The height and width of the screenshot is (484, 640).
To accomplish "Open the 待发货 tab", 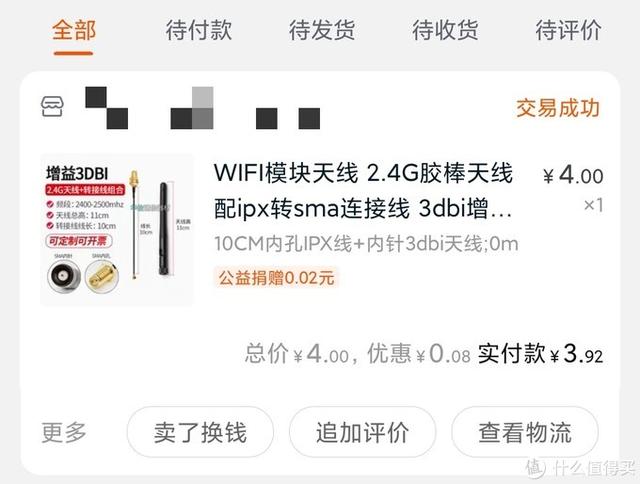I will (322, 30).
